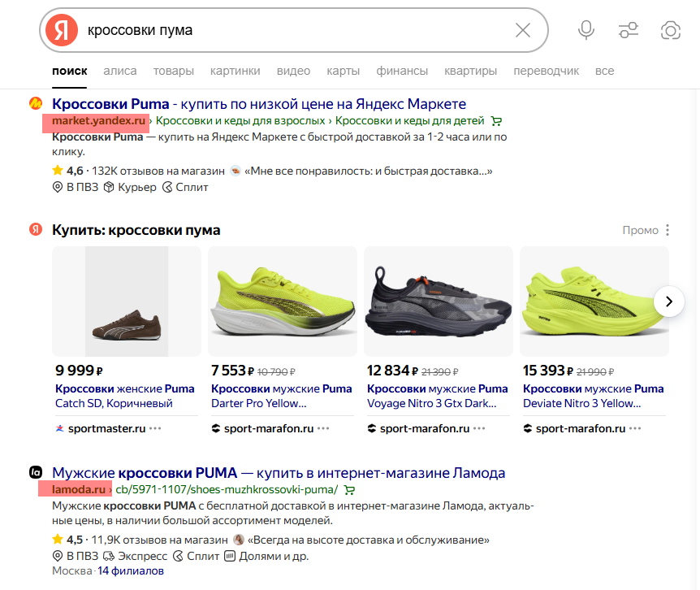The height and width of the screenshot is (590, 700).
Task: Click the cart icon beside the lamoda.ru URL
Action: pyautogui.click(x=349, y=490)
